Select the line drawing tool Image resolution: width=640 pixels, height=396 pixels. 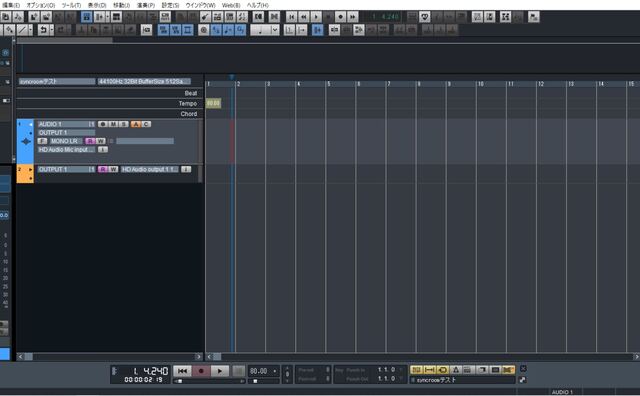tap(22, 30)
